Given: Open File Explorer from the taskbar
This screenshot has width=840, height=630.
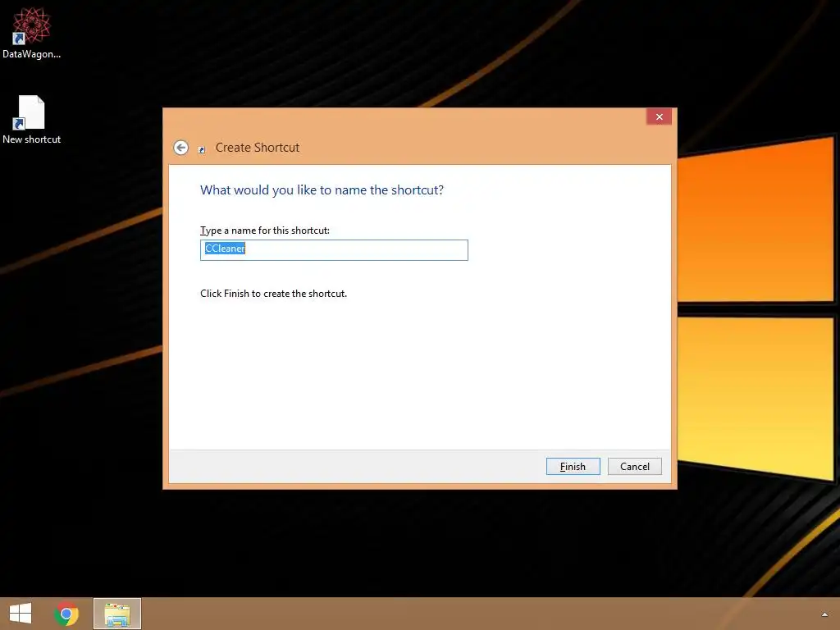Looking at the screenshot, I should [117, 614].
